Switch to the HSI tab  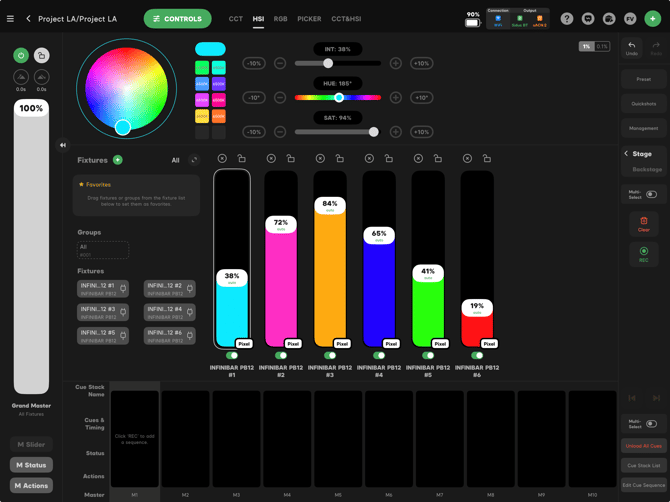coord(258,19)
